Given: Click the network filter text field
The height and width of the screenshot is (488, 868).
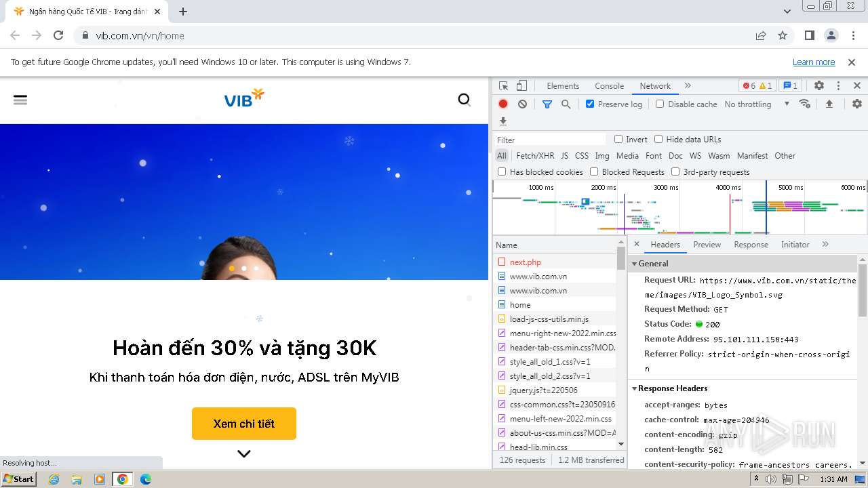Looking at the screenshot, I should click(x=550, y=140).
